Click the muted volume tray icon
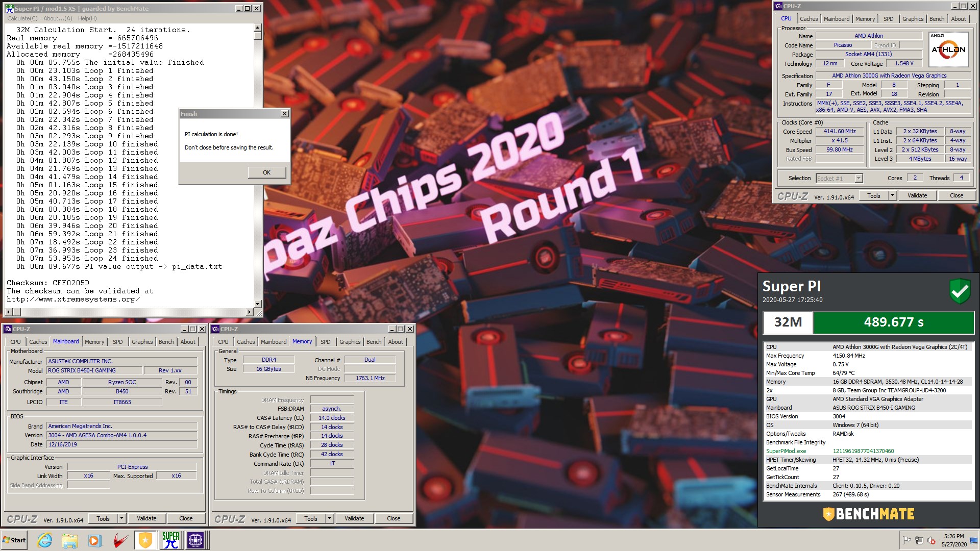Viewport: 980px width, 551px height. (x=931, y=540)
